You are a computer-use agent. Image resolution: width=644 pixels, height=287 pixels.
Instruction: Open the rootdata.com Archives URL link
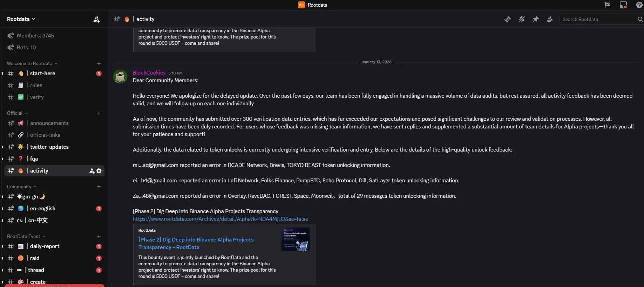tap(220, 219)
